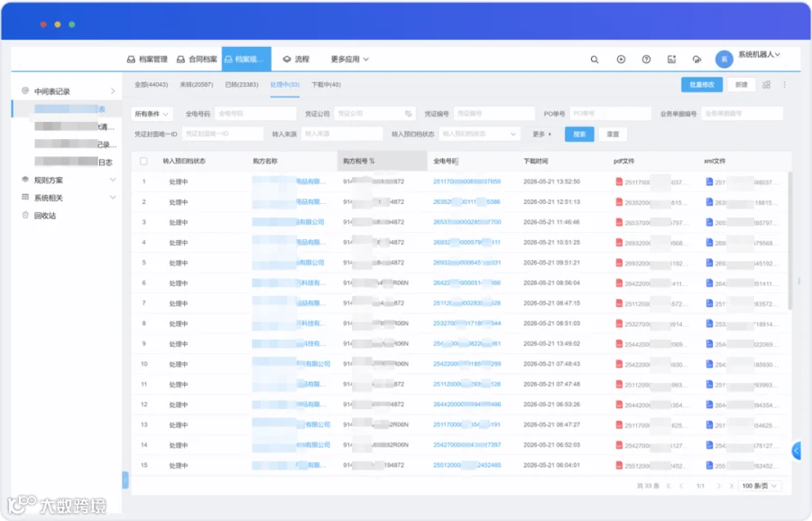
Task: Click the 重置 button
Action: [x=613, y=134]
